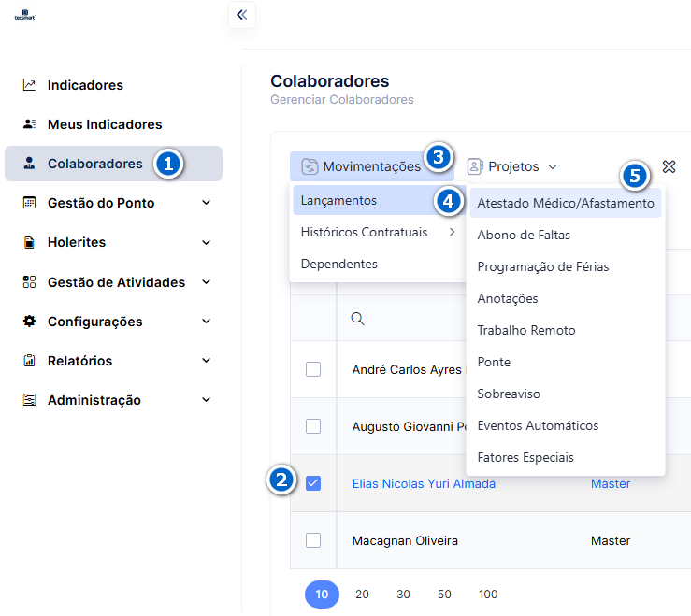Choose Atestado Médico/Afastamento option
The image size is (691, 616).
point(566,203)
